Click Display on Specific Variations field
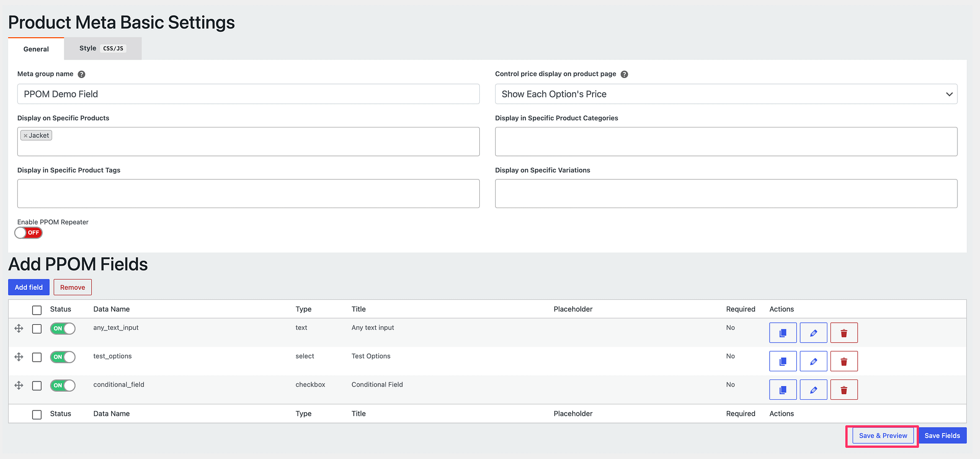980x459 pixels. [726, 193]
